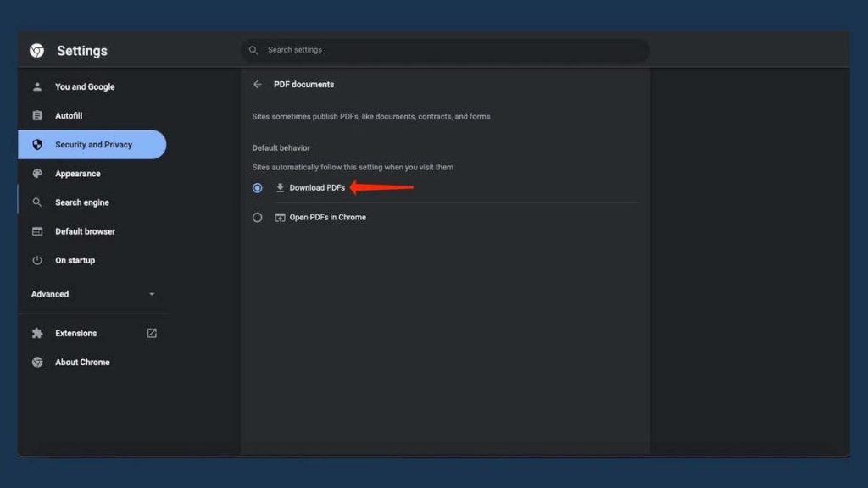Click the Default browser window icon

coord(37,231)
